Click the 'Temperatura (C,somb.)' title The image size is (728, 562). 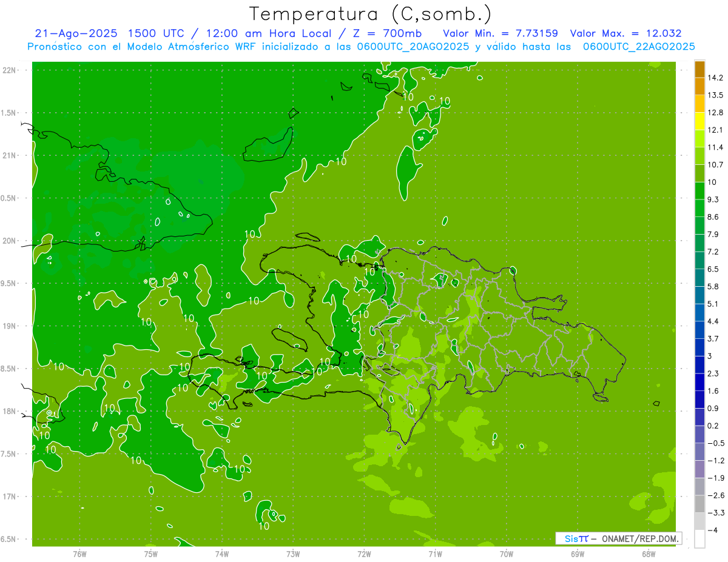click(370, 14)
